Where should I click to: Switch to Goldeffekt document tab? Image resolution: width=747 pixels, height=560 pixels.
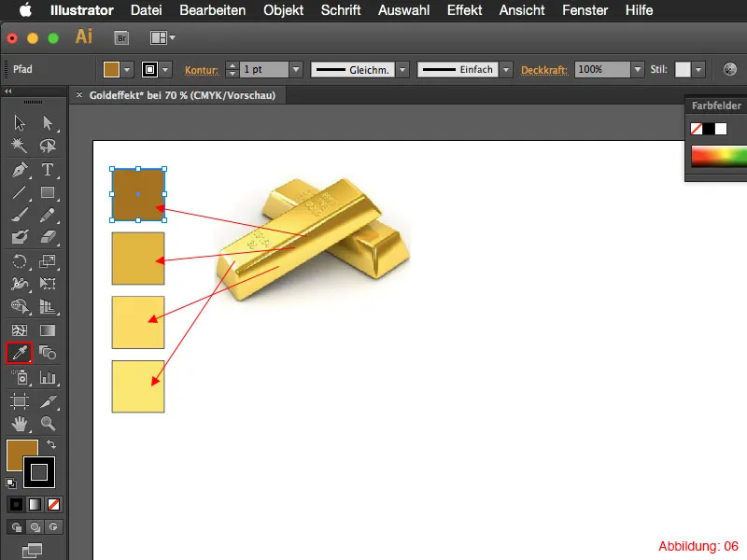click(x=182, y=95)
